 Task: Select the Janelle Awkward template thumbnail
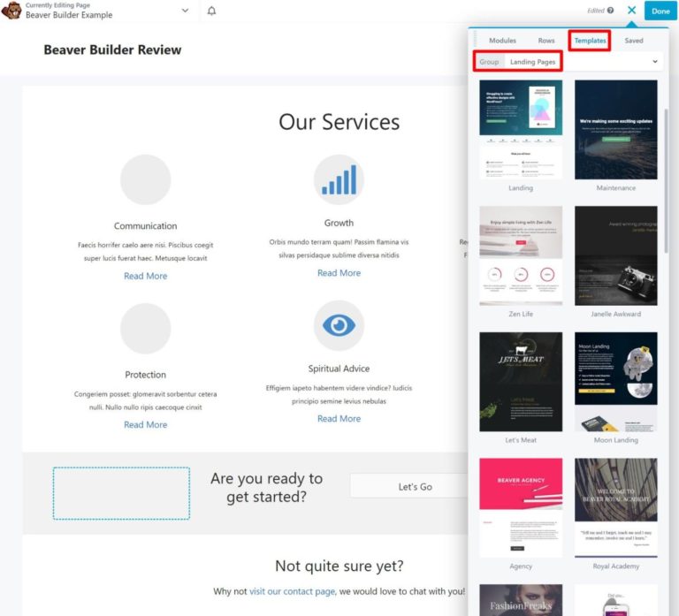point(615,255)
